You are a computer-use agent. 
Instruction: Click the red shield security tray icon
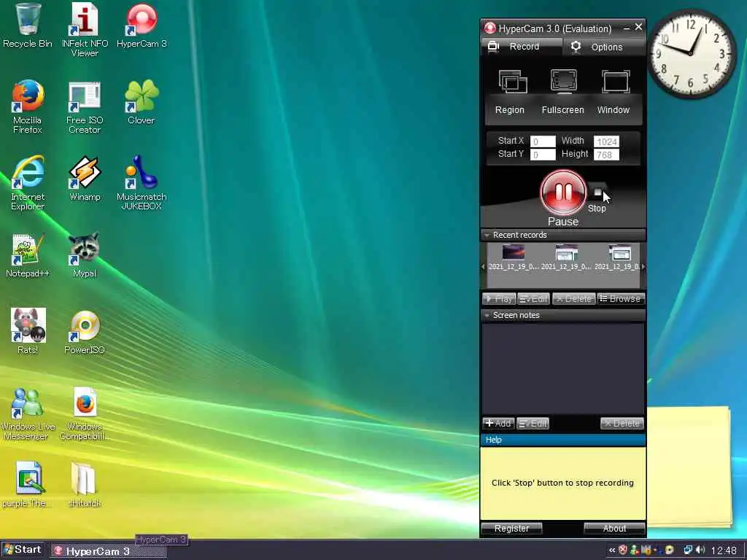click(623, 550)
